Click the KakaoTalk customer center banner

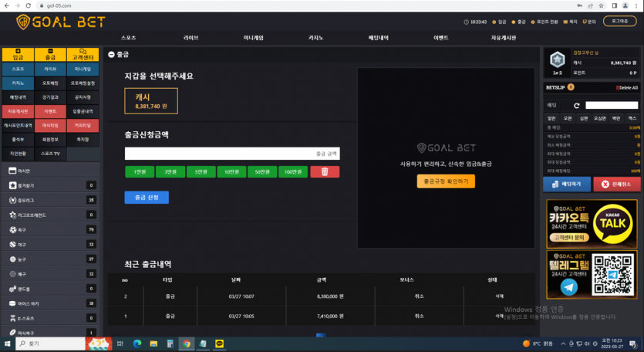(592, 222)
